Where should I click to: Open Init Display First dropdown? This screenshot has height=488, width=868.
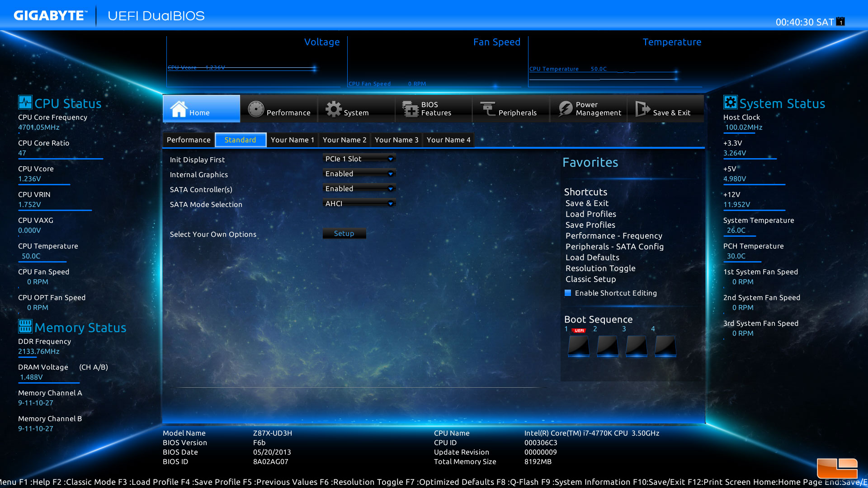[359, 159]
